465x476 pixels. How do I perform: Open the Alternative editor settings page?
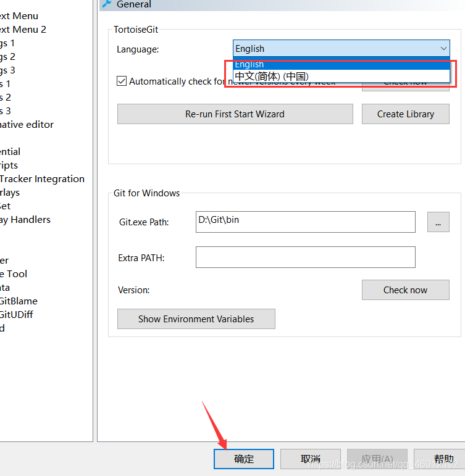[27, 125]
